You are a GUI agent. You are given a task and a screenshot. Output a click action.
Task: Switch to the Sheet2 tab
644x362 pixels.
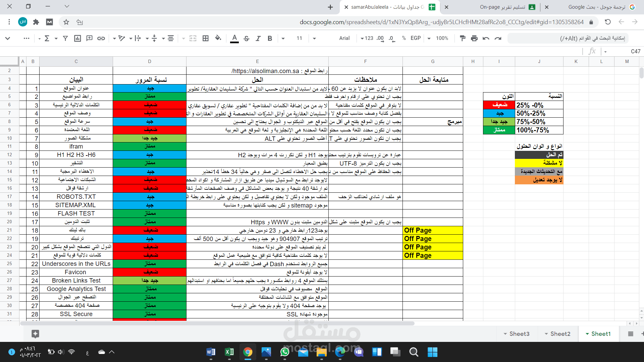tap(560, 334)
